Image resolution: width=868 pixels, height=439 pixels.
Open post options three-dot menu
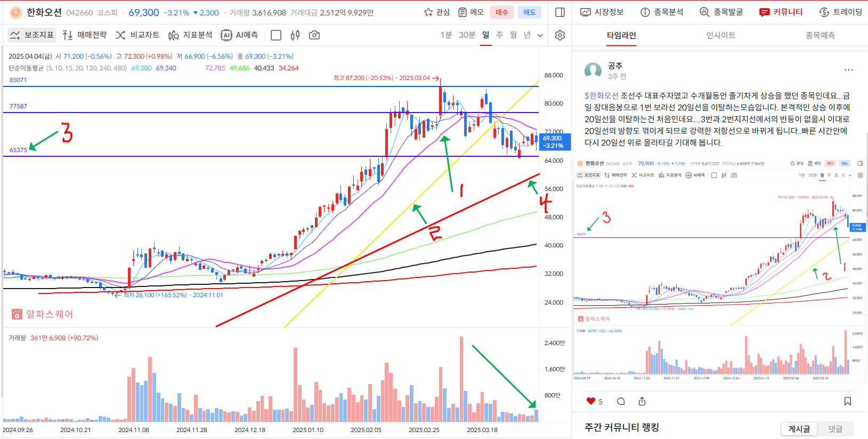click(849, 70)
